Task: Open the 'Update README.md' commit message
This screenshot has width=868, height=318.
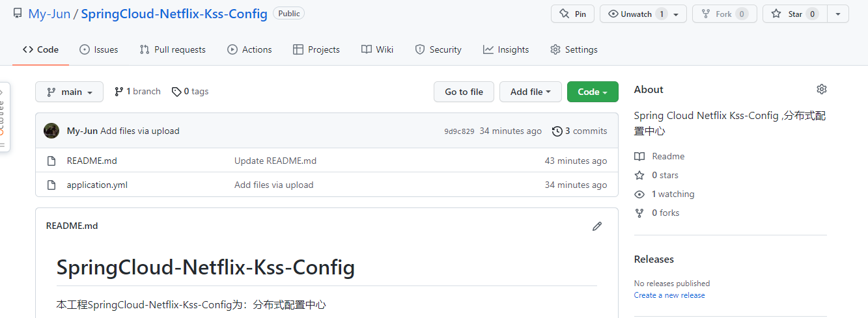Action: 275,161
